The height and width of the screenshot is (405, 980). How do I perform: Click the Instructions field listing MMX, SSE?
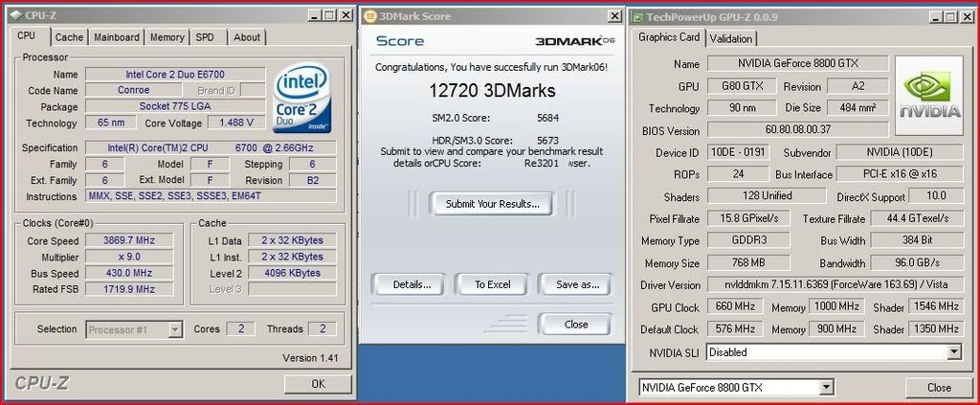[x=211, y=195]
